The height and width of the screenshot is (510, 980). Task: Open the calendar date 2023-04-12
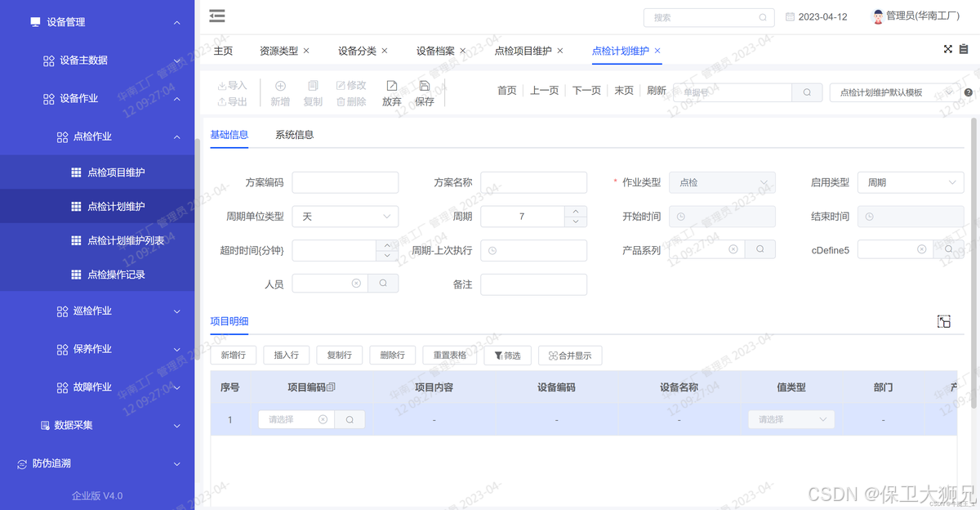[x=817, y=17]
